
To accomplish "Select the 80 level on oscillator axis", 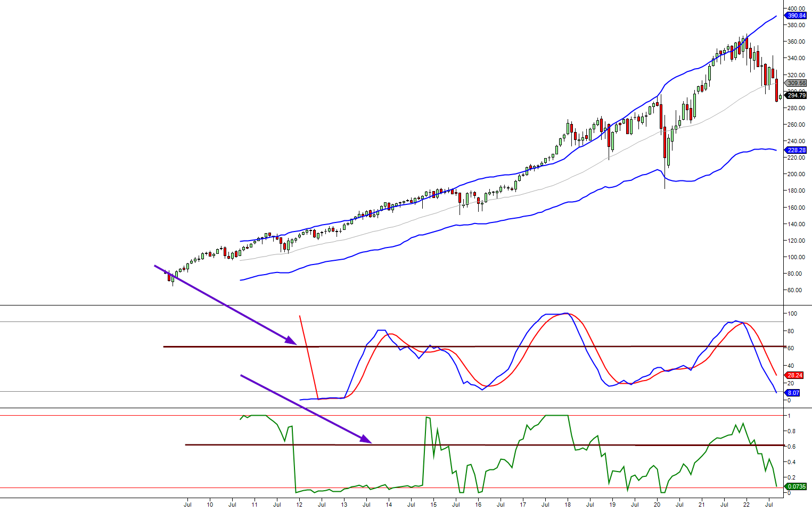I will pos(791,331).
